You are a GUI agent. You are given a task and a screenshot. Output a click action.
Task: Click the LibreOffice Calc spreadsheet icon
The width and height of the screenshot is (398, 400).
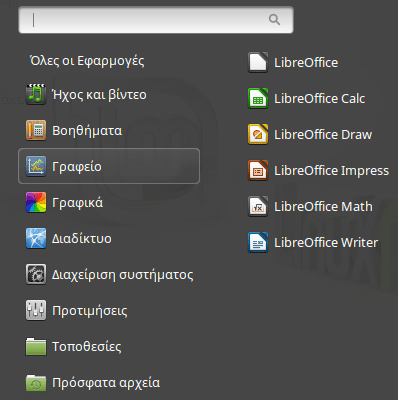click(258, 98)
